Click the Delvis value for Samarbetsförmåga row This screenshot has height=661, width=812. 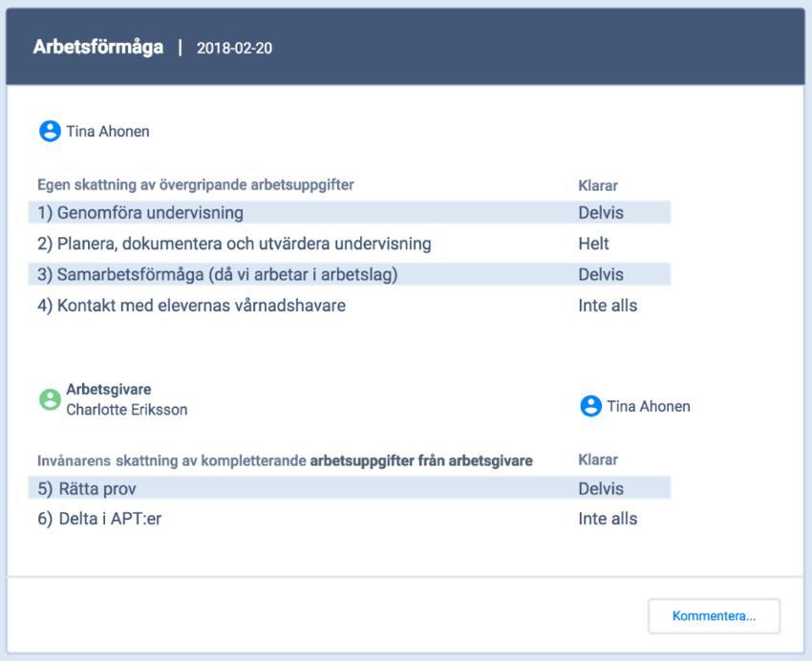601,274
